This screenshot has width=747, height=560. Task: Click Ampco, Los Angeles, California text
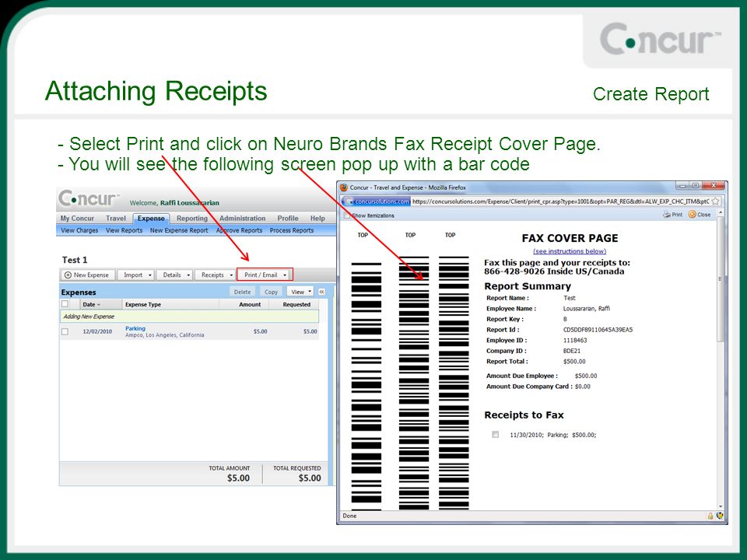pos(164,335)
